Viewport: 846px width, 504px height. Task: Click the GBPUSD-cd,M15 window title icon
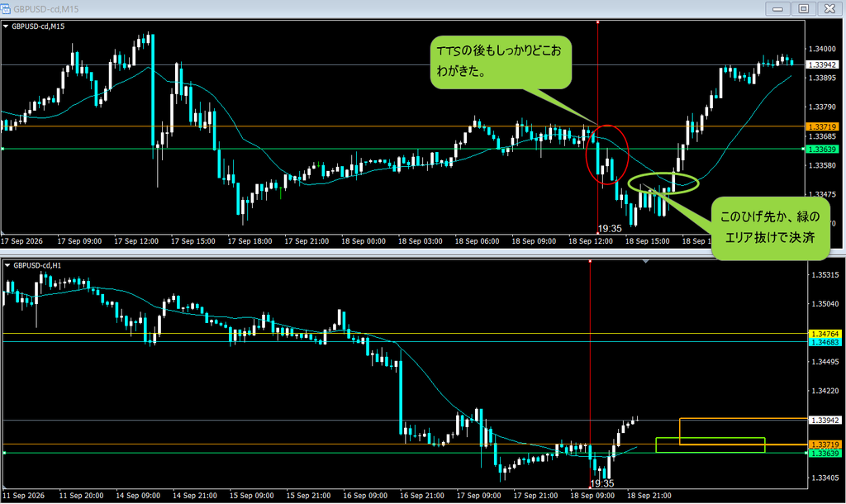point(6,8)
